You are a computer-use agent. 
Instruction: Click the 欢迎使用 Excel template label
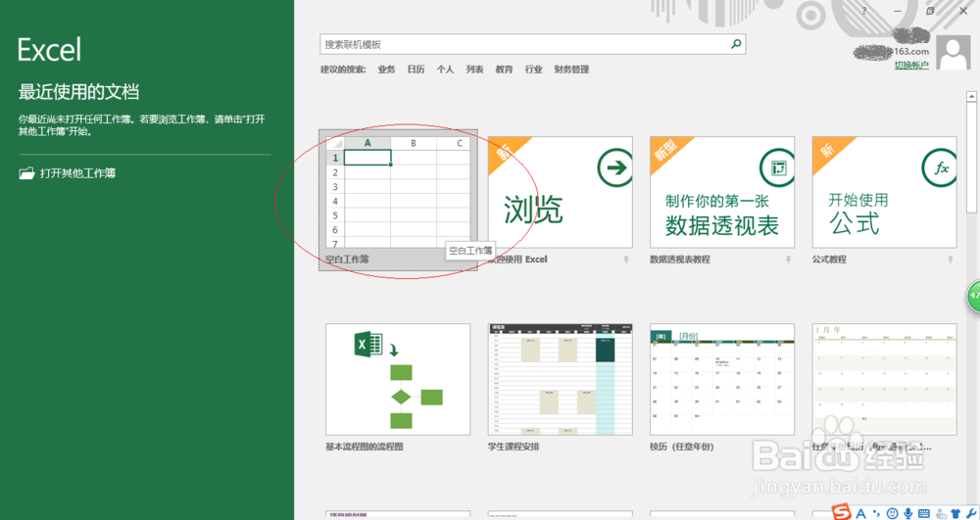(518, 260)
